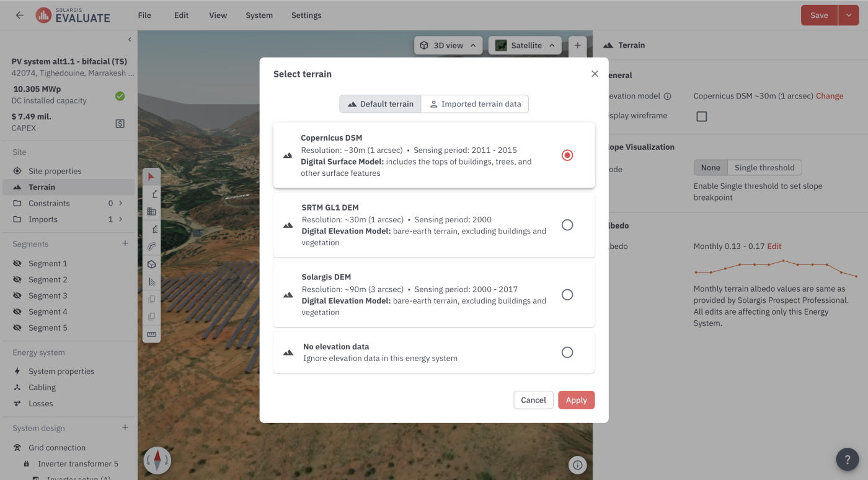
Task: Expand the Constraints chevron
Action: (x=120, y=203)
